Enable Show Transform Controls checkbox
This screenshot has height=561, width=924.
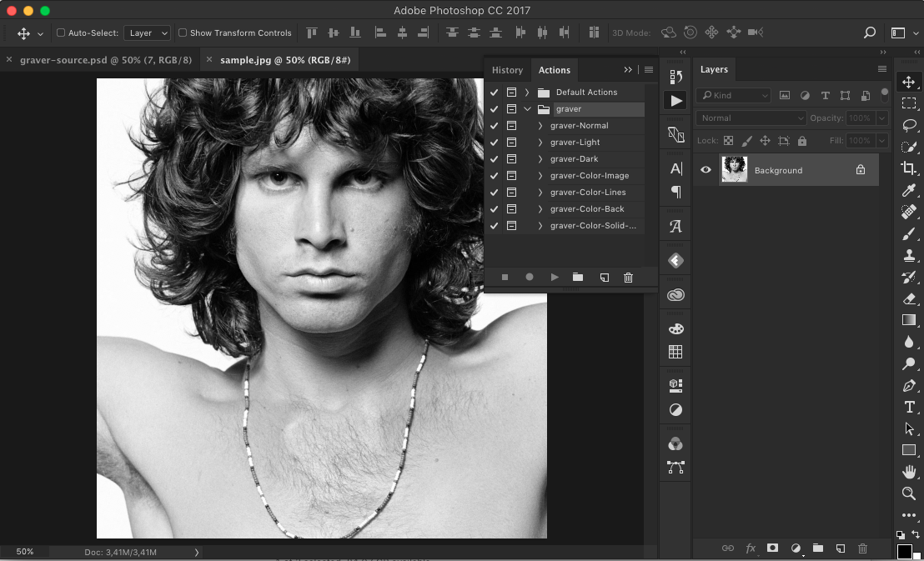pyautogui.click(x=183, y=33)
